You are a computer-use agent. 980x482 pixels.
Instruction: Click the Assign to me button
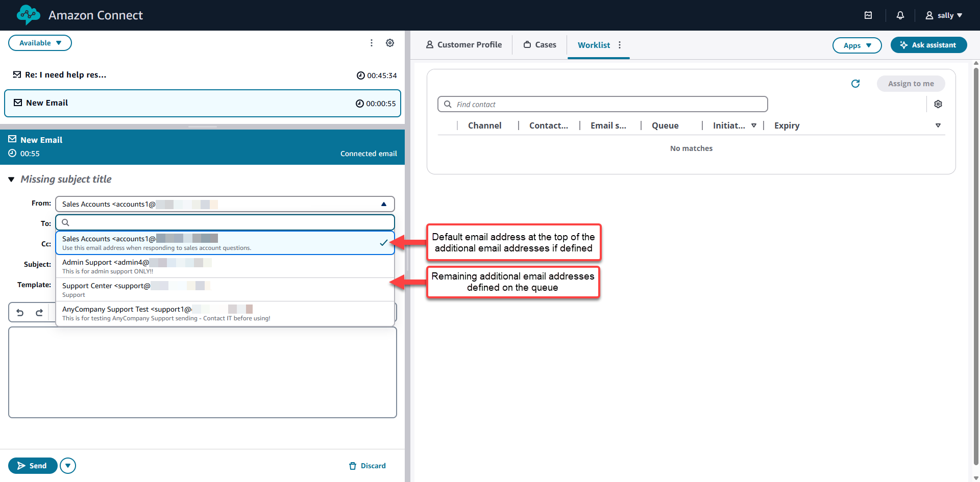[x=911, y=84]
